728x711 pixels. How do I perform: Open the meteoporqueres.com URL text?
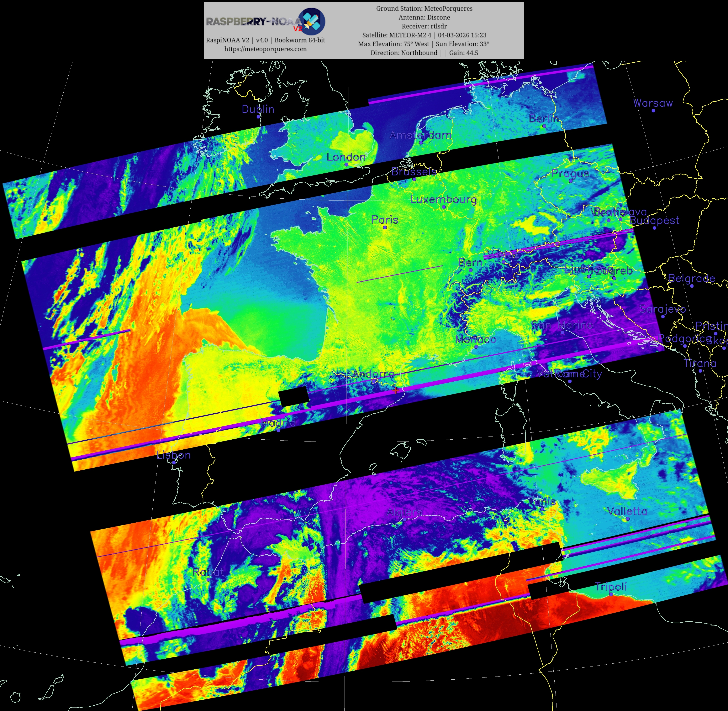click(x=265, y=49)
